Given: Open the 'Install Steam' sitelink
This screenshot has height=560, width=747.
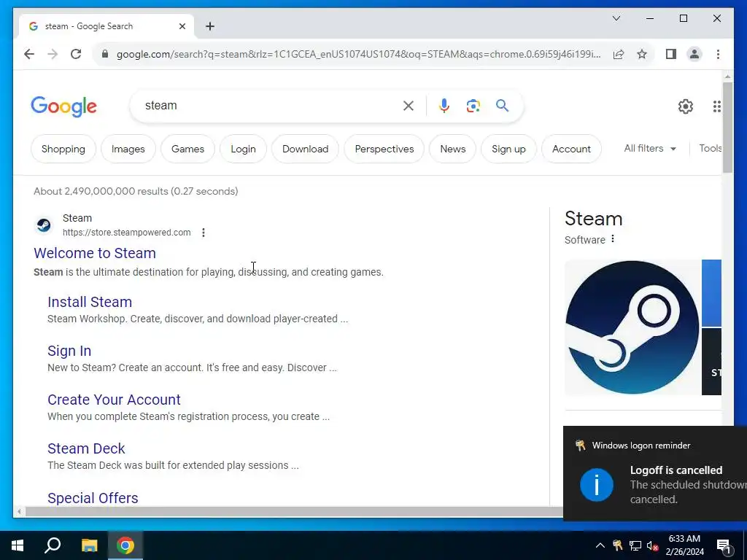Looking at the screenshot, I should [x=90, y=302].
